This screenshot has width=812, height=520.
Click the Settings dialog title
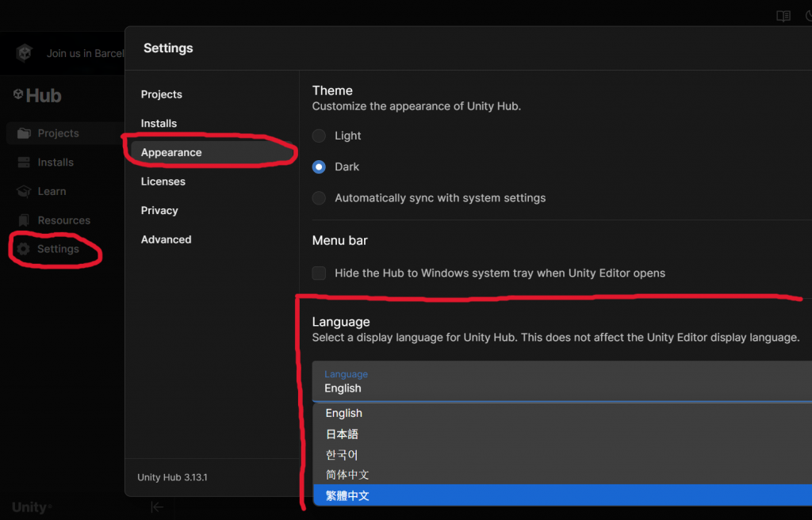click(168, 48)
